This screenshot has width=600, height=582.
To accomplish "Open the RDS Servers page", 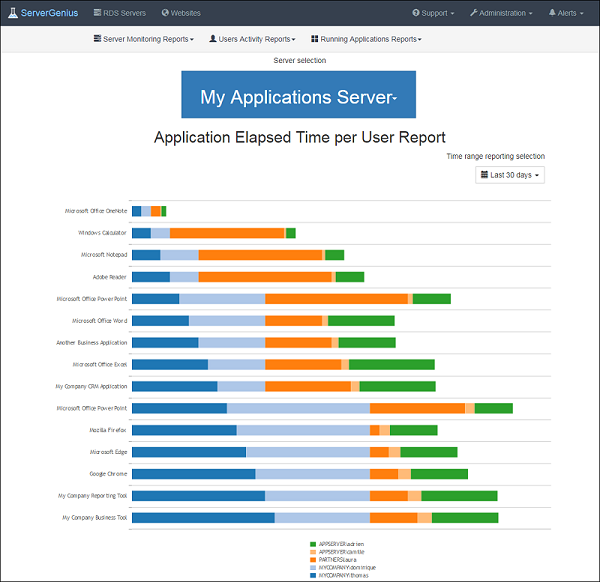I will point(120,13).
